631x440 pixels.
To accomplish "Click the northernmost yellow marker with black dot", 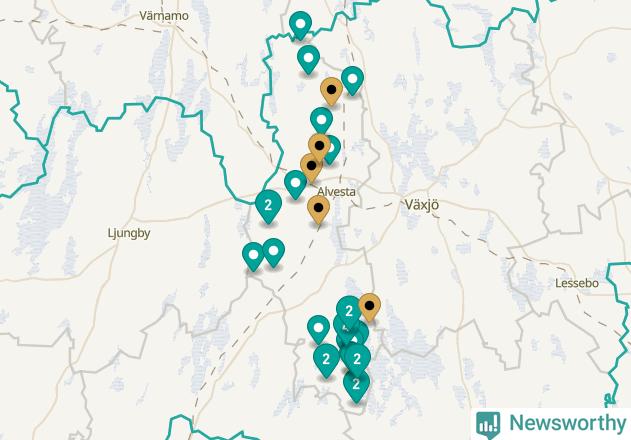I will tap(331, 91).
